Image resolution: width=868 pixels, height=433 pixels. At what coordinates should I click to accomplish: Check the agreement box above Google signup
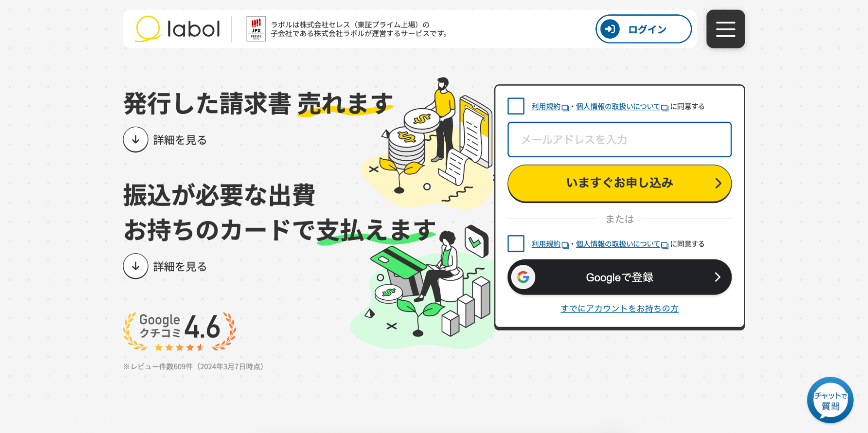click(516, 244)
